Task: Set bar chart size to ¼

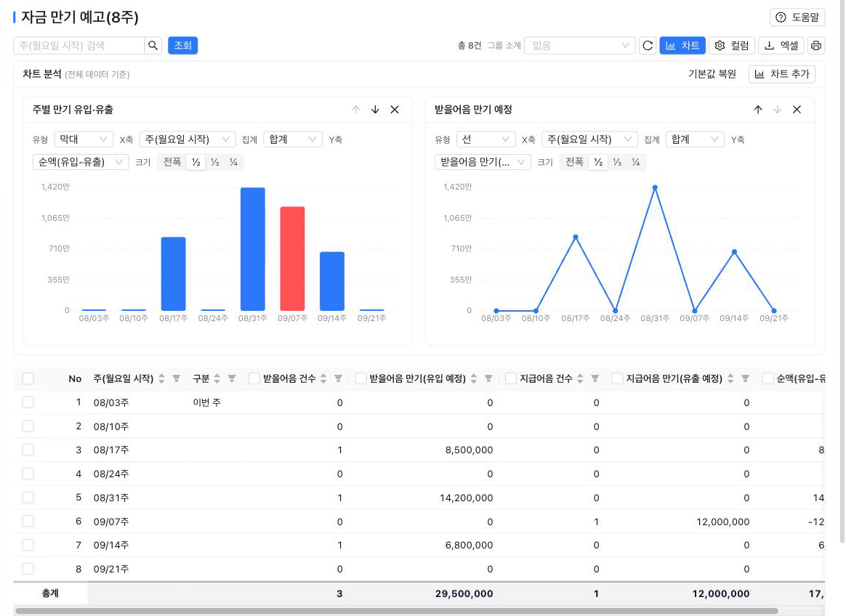Action: tap(233, 162)
